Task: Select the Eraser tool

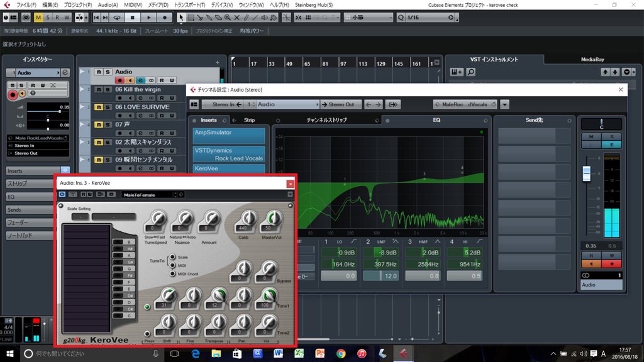Action: (x=218, y=18)
